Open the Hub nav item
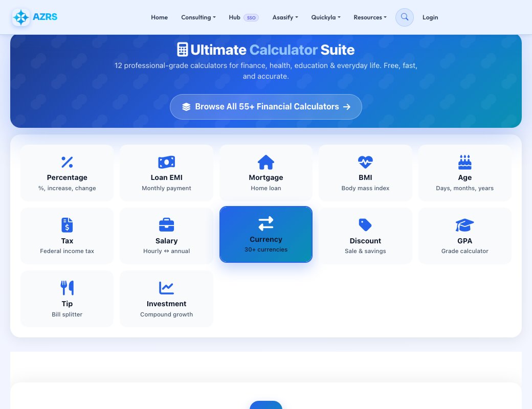Image resolution: width=532 pixels, height=409 pixels. (234, 17)
